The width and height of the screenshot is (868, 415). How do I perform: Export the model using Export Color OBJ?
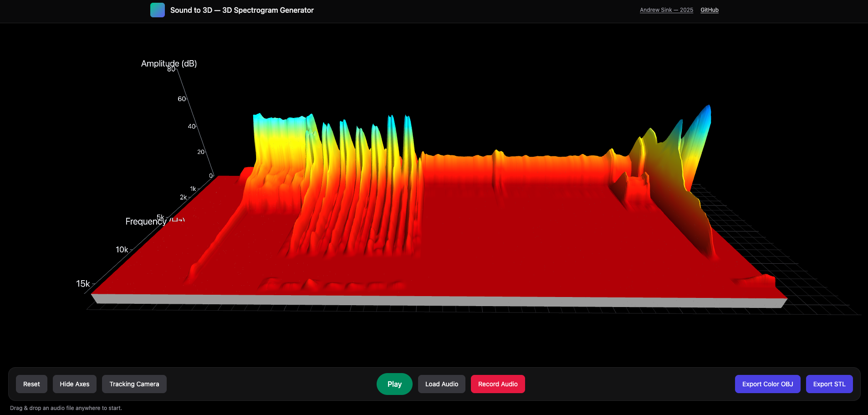[767, 384]
